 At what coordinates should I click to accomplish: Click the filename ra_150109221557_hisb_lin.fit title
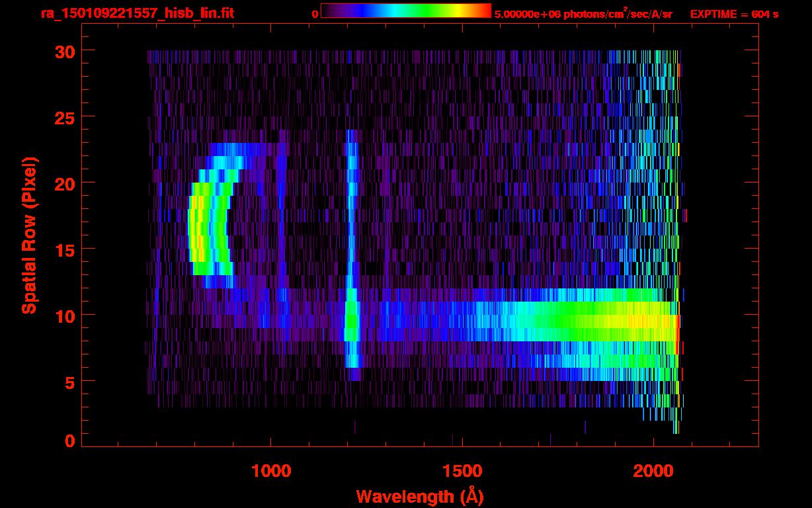[136, 13]
